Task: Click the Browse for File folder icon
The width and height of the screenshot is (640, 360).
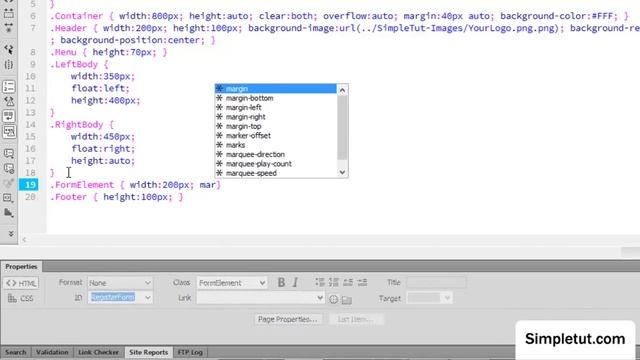Action: point(347,300)
